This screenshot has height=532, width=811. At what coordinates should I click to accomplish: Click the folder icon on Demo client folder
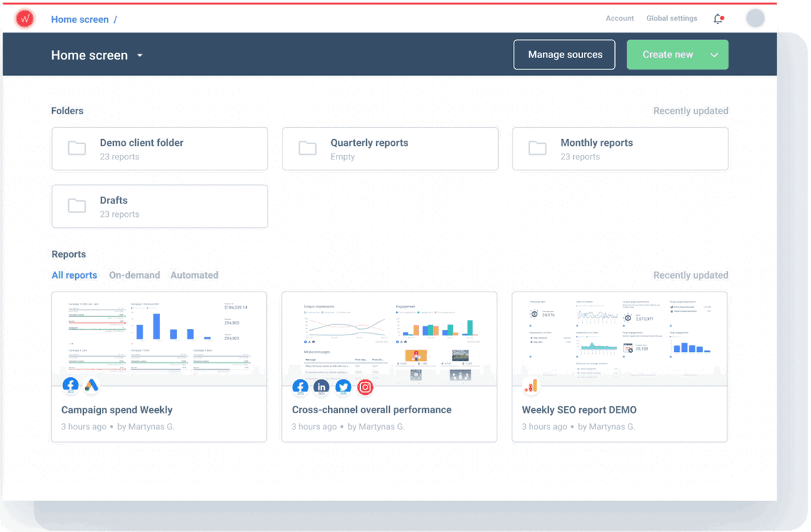[x=76, y=148]
